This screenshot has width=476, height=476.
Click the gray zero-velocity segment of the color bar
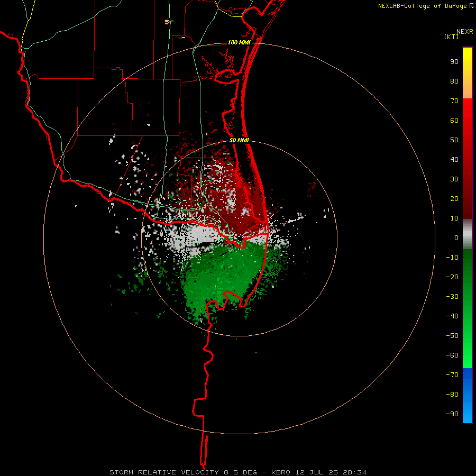467,234
